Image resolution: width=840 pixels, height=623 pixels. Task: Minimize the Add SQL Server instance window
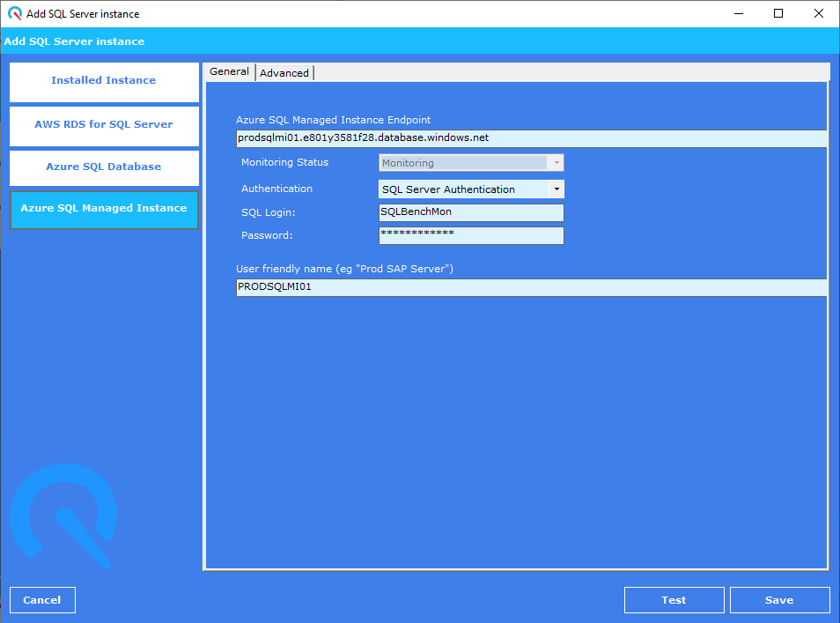tap(738, 13)
